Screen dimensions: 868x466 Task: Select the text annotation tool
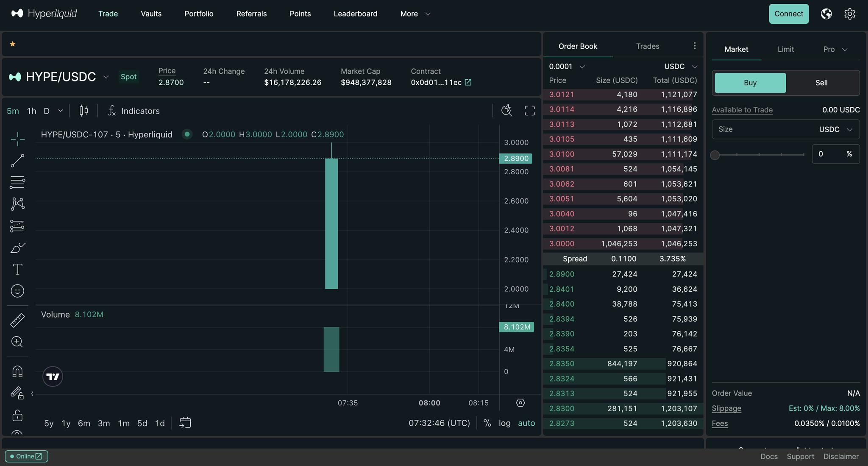point(17,269)
